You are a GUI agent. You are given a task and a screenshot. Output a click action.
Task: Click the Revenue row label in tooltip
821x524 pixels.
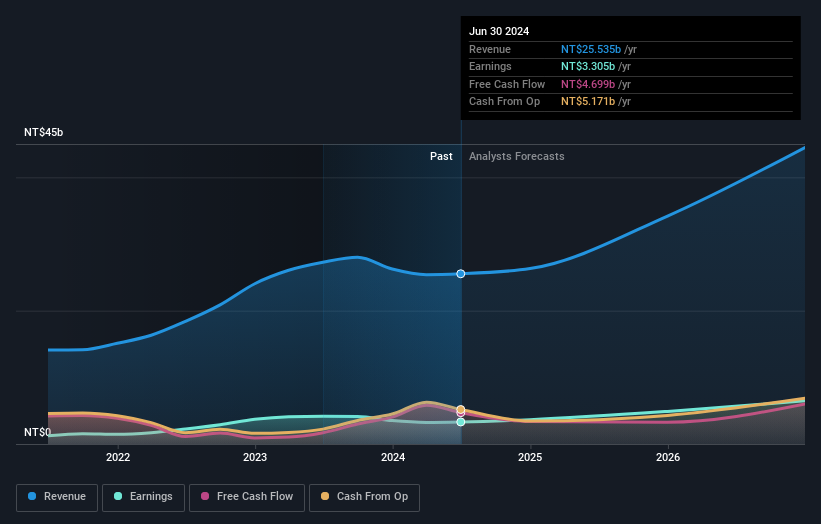[x=490, y=50]
